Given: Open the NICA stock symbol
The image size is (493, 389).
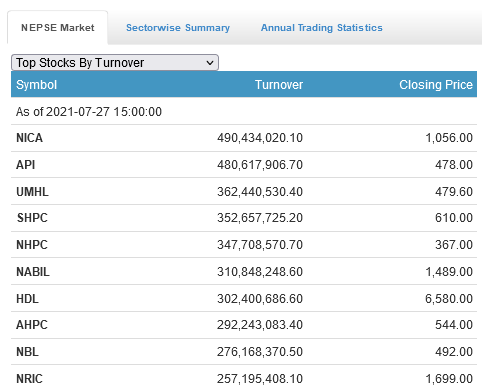Looking at the screenshot, I should click(x=29, y=138).
